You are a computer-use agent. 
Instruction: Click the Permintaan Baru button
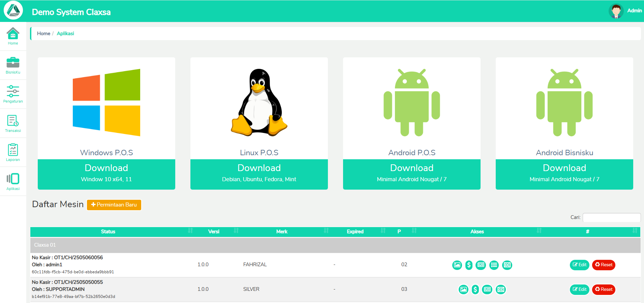pos(114,205)
